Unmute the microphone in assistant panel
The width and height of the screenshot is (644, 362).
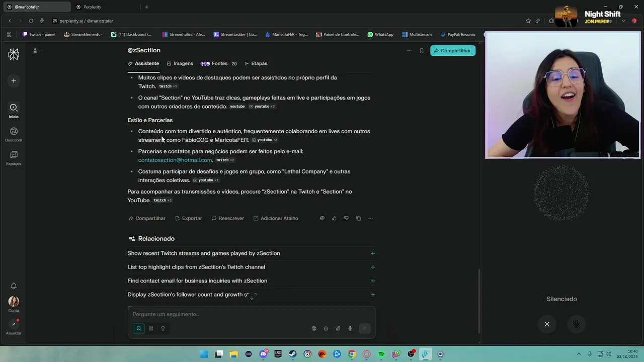click(x=577, y=324)
